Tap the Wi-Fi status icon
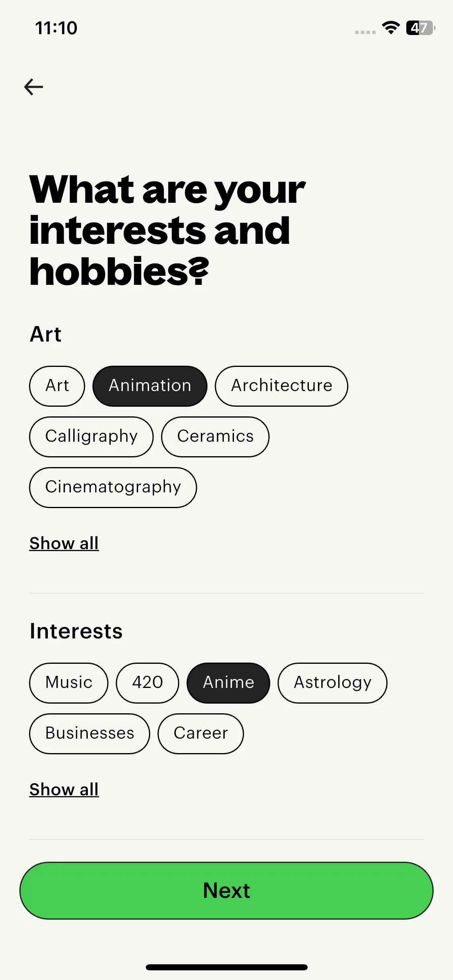Viewport: 453px width, 980px height. [x=391, y=28]
